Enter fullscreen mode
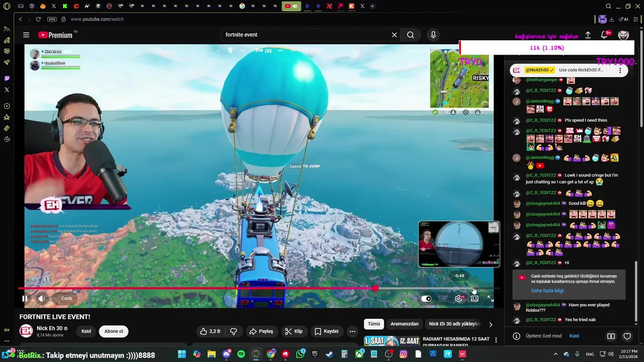The image size is (644, 362). (491, 299)
